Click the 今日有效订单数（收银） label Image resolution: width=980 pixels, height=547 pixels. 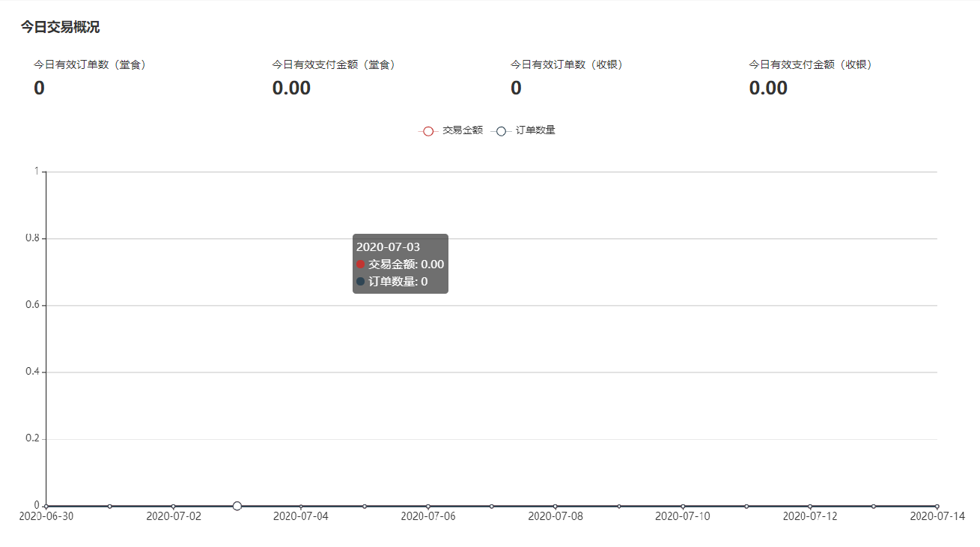pyautogui.click(x=569, y=65)
